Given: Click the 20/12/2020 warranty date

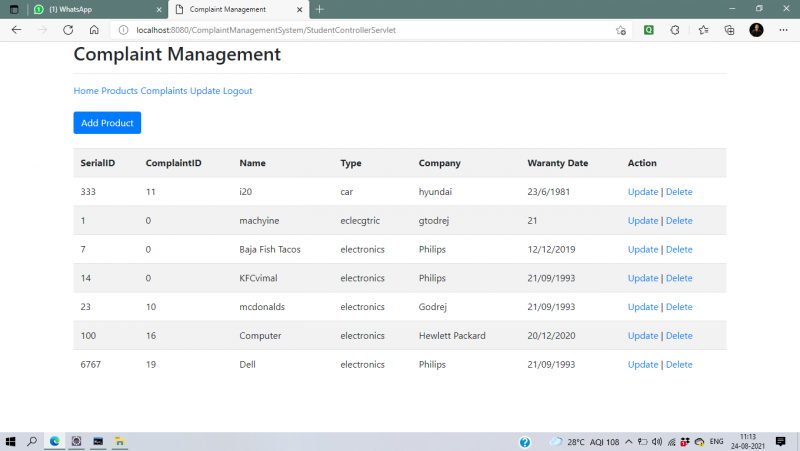Looking at the screenshot, I should [x=551, y=336].
